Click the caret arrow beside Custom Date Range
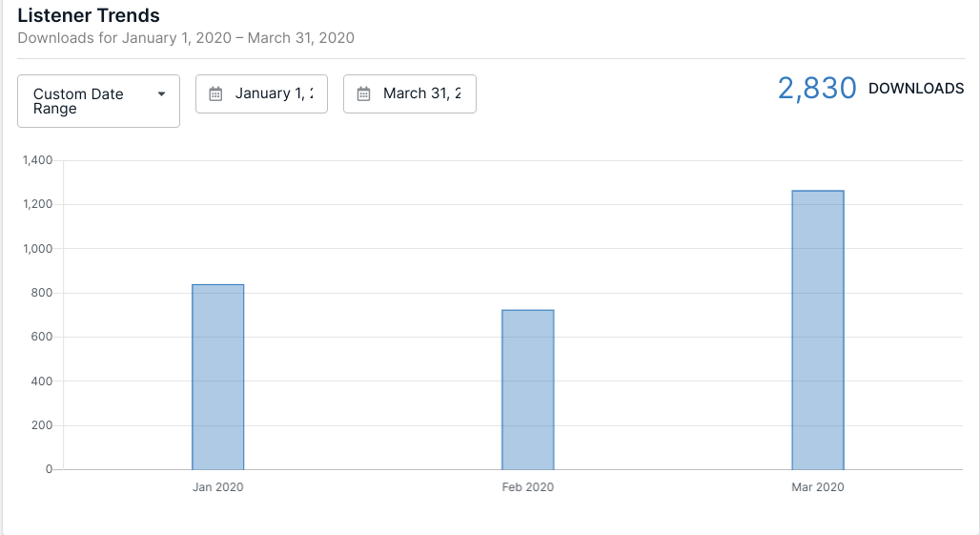Viewport: 980px width, 535px height. [x=161, y=93]
